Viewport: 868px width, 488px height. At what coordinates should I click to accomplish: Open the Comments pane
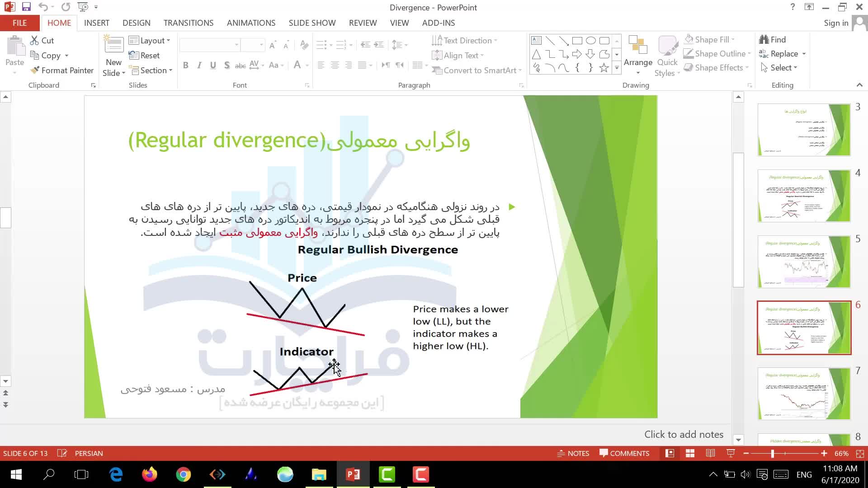(624, 453)
